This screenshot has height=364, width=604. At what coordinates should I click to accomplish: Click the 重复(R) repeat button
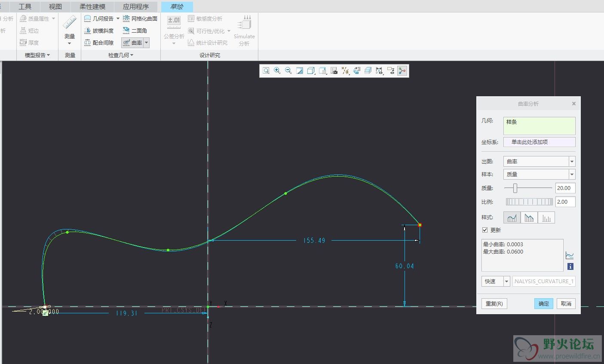pyautogui.click(x=494, y=303)
